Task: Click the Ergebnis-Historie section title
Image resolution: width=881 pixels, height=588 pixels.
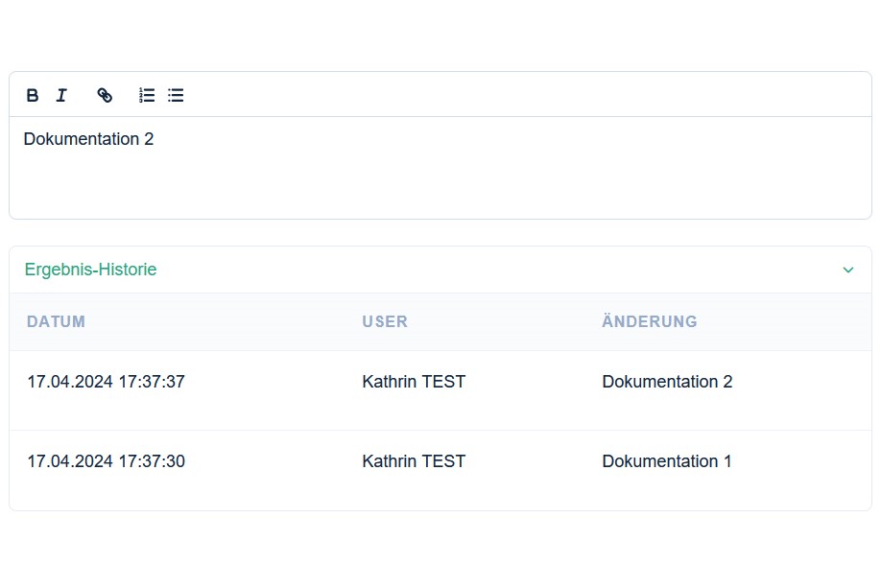Action: (x=90, y=270)
